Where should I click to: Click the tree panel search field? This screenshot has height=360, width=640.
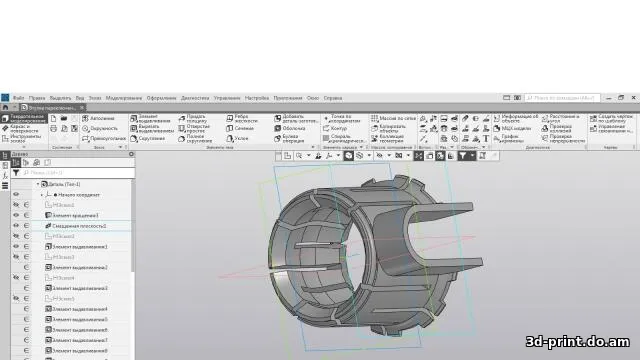point(78,173)
